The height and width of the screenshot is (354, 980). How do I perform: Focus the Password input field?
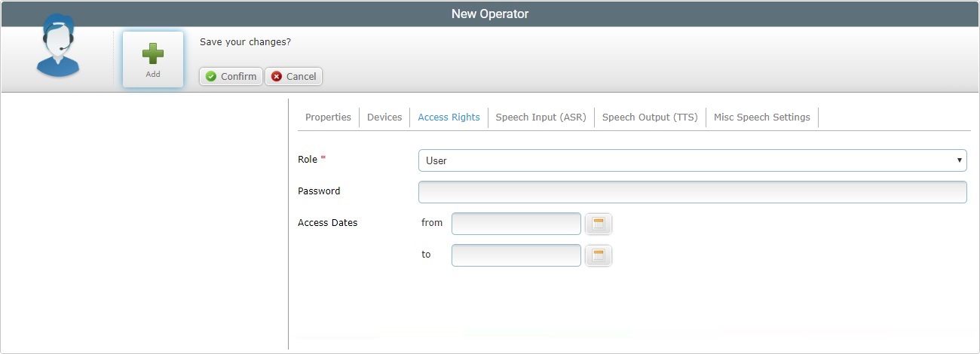693,192
